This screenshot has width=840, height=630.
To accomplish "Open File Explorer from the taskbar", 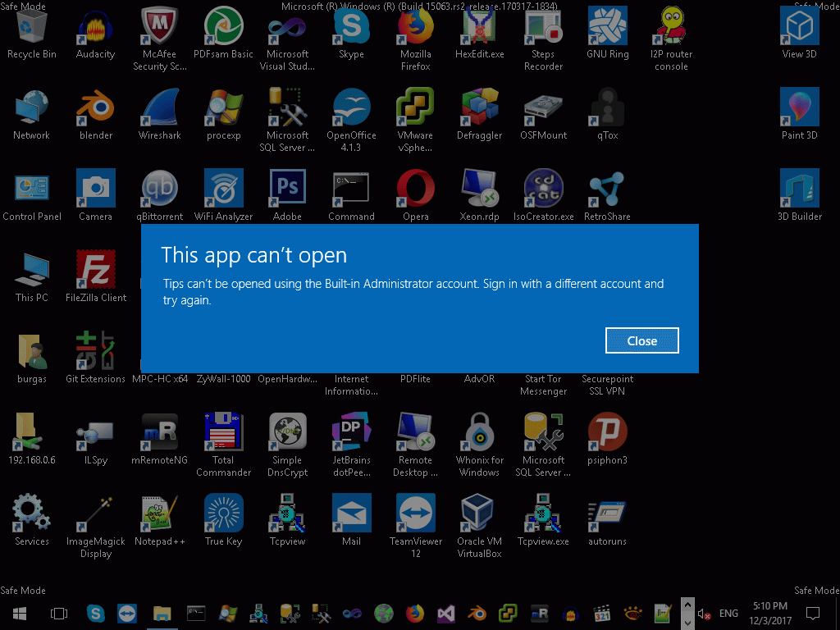I will pos(162,613).
